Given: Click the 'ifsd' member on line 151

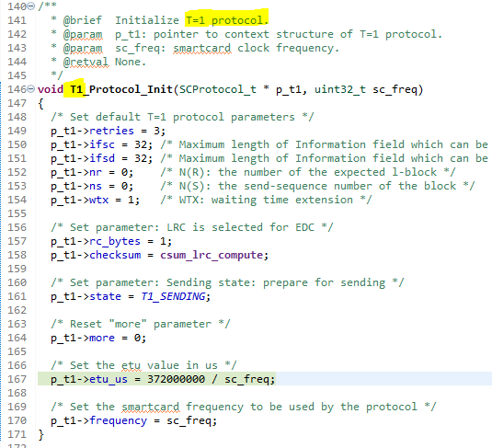Looking at the screenshot, I should [102, 158].
